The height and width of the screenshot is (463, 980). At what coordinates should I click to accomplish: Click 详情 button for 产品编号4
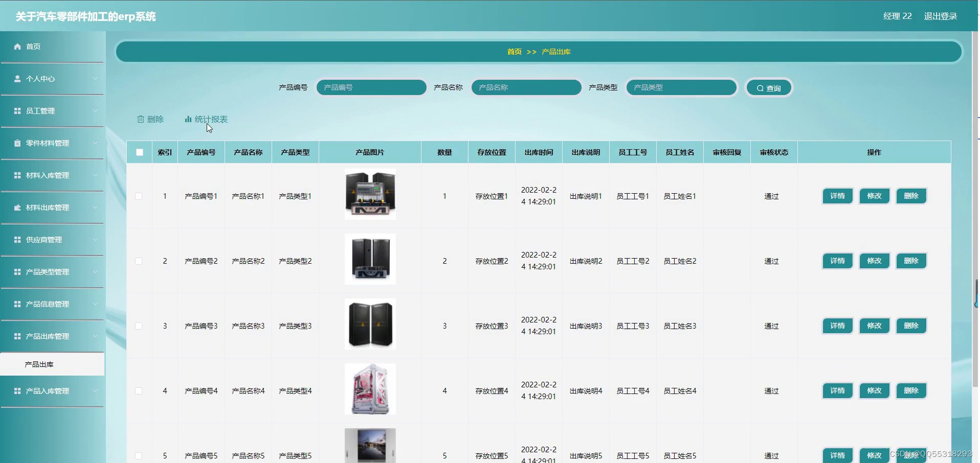pos(837,391)
